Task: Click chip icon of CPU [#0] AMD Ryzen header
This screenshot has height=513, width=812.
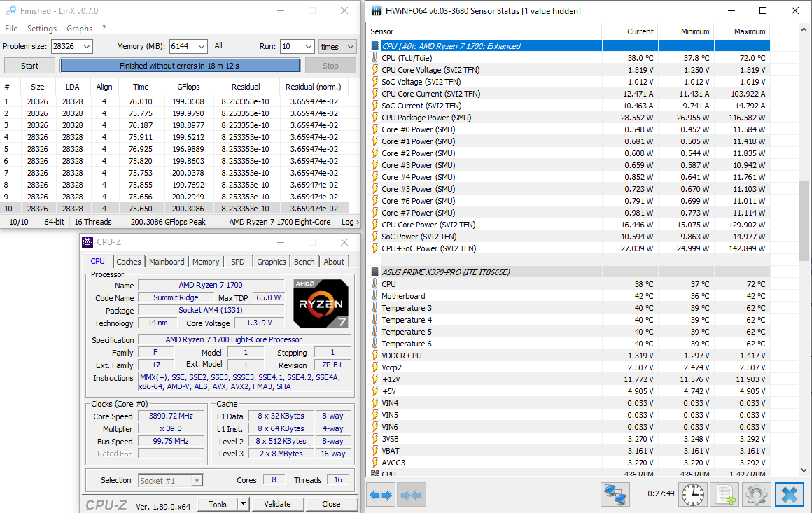Action: (375, 46)
